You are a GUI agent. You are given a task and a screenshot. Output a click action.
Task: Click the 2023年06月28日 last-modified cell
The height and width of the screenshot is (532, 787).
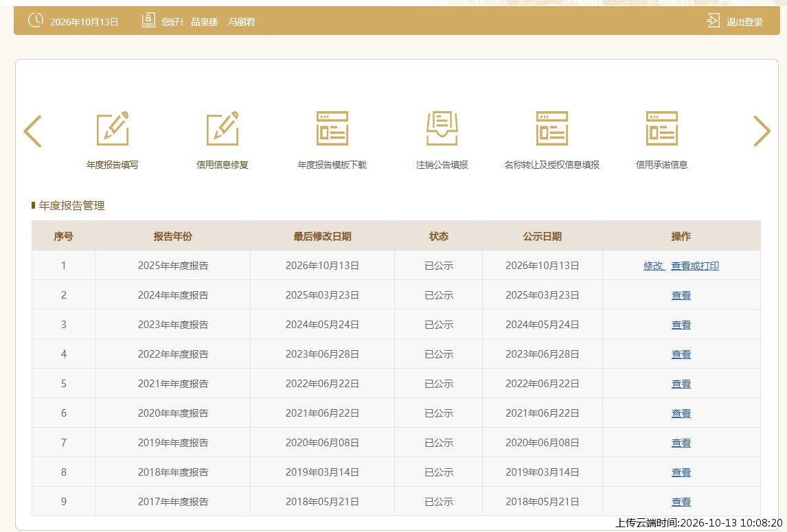[322, 354]
